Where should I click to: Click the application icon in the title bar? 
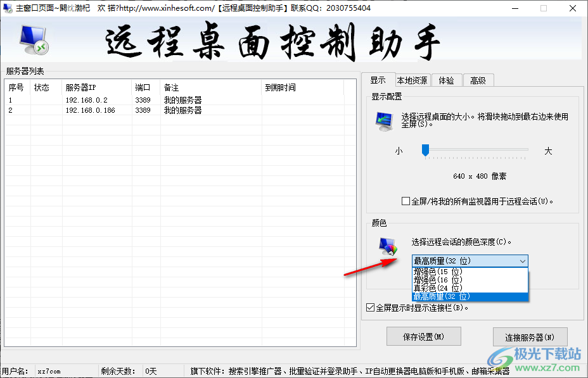[7, 8]
